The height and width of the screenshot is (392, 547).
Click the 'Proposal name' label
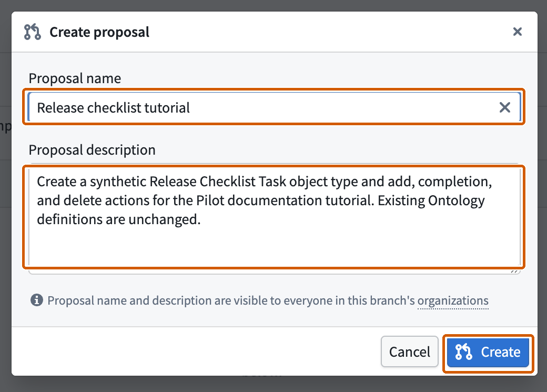75,78
